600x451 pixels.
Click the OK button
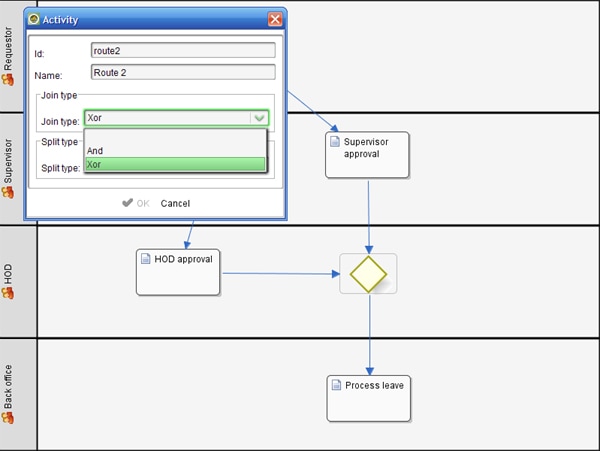tap(136, 203)
